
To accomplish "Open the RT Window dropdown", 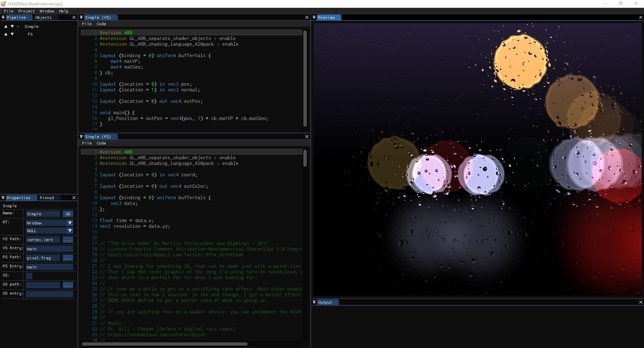I will pos(49,223).
